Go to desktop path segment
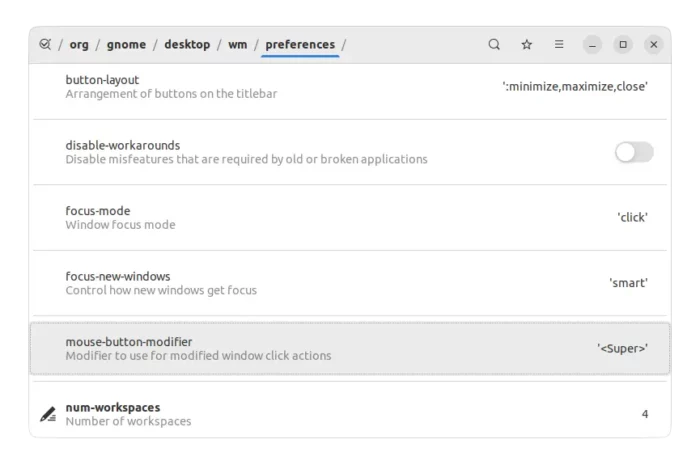This screenshot has height=469, width=700. 187,45
